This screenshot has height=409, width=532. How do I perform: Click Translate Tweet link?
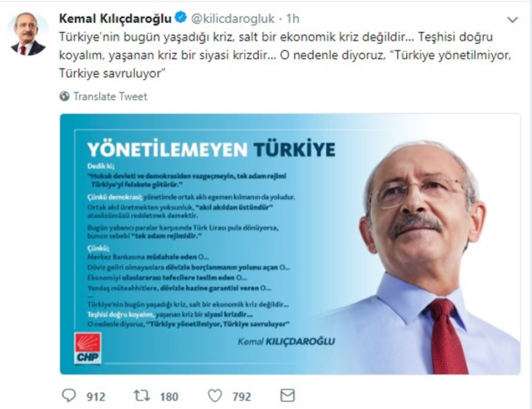[110, 96]
